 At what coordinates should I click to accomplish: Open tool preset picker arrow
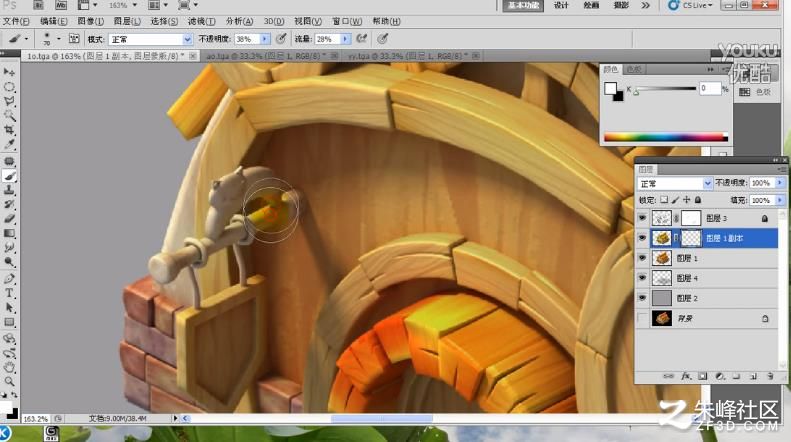[26, 39]
